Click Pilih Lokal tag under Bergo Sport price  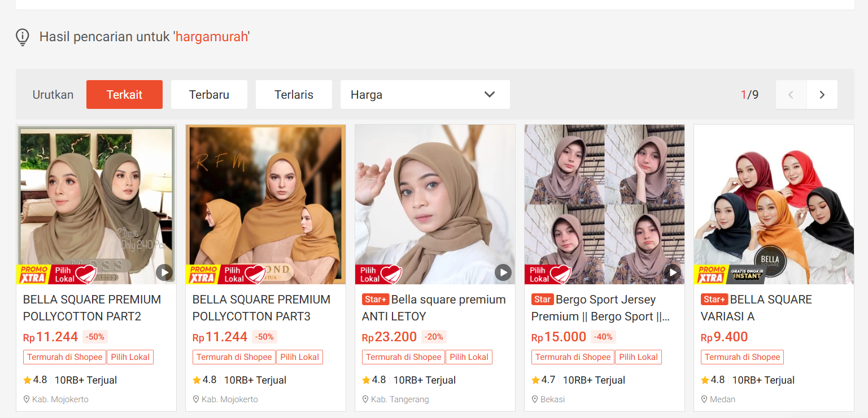(639, 357)
